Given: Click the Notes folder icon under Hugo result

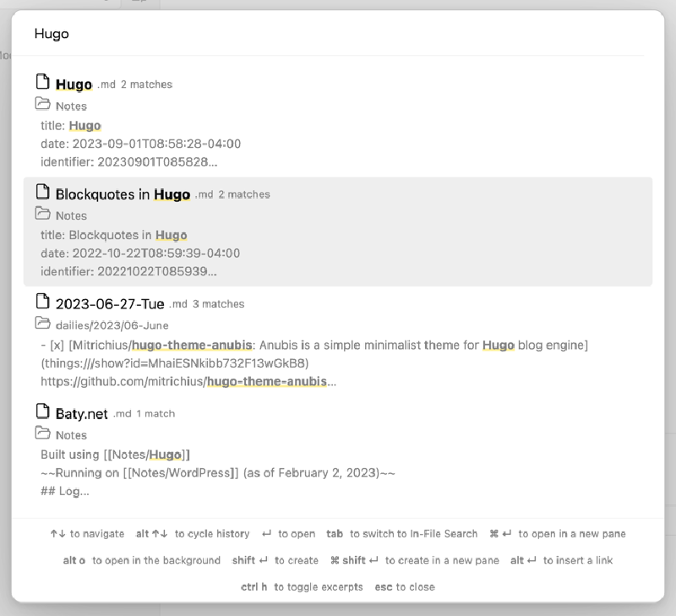Looking at the screenshot, I should [42, 103].
